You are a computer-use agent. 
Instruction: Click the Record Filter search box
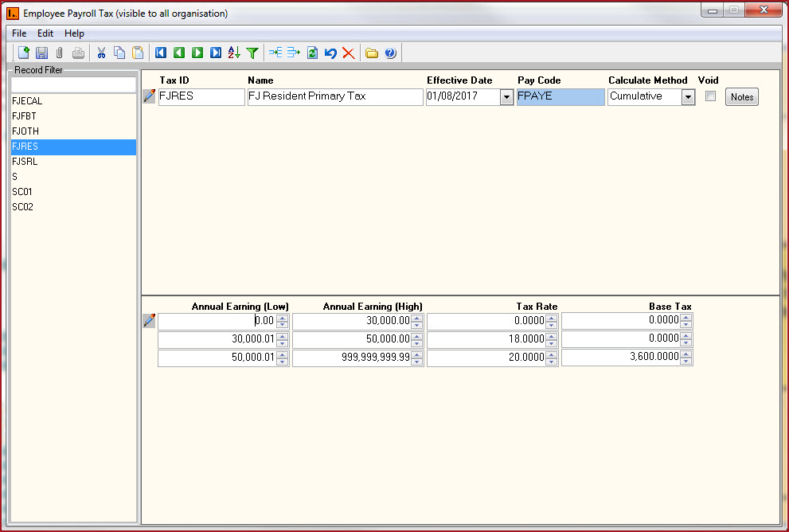73,84
